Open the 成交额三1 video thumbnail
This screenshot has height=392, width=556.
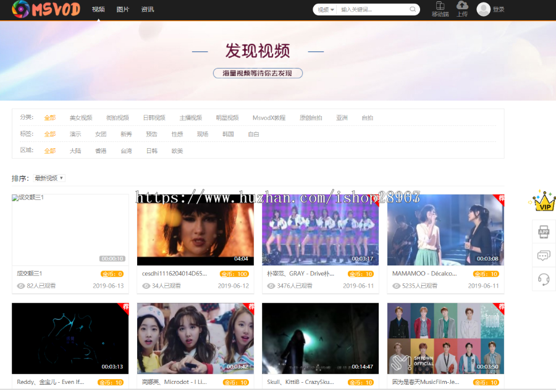pyautogui.click(x=70, y=230)
